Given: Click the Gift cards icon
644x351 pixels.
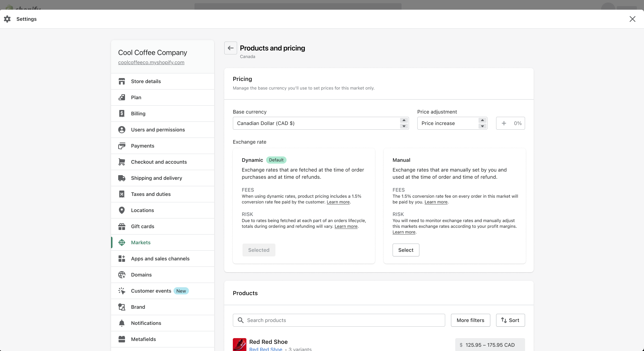Looking at the screenshot, I should coord(122,226).
